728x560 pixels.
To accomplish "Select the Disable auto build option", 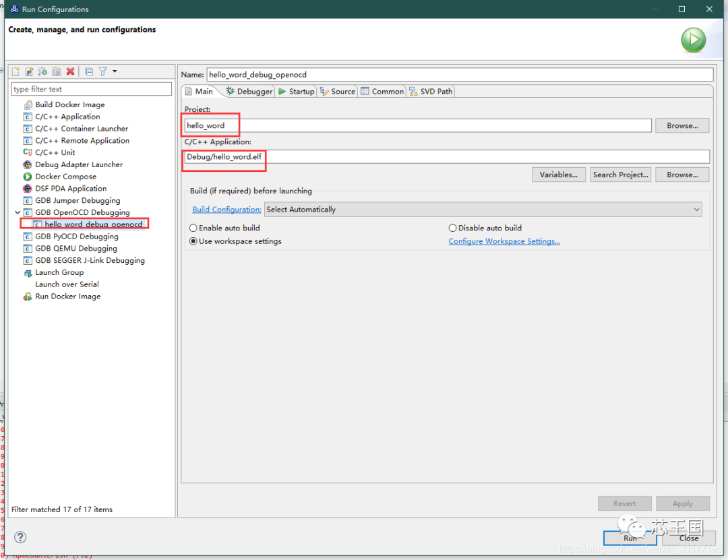I will coord(453,228).
